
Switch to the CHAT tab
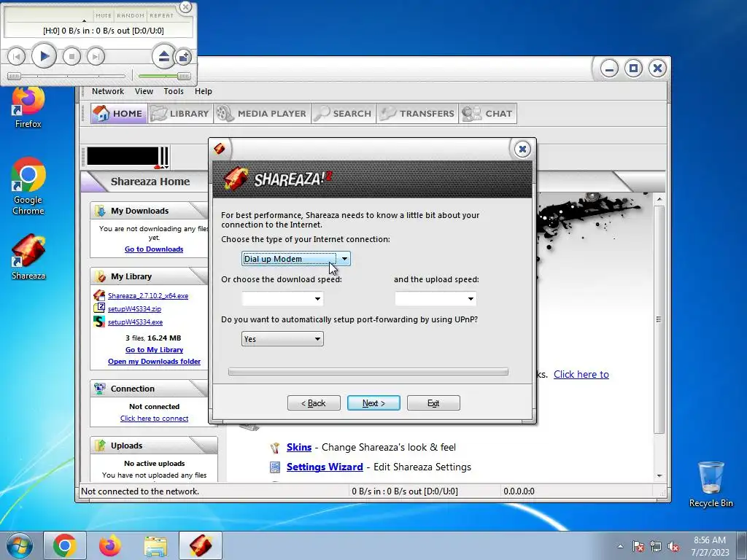[487, 113]
